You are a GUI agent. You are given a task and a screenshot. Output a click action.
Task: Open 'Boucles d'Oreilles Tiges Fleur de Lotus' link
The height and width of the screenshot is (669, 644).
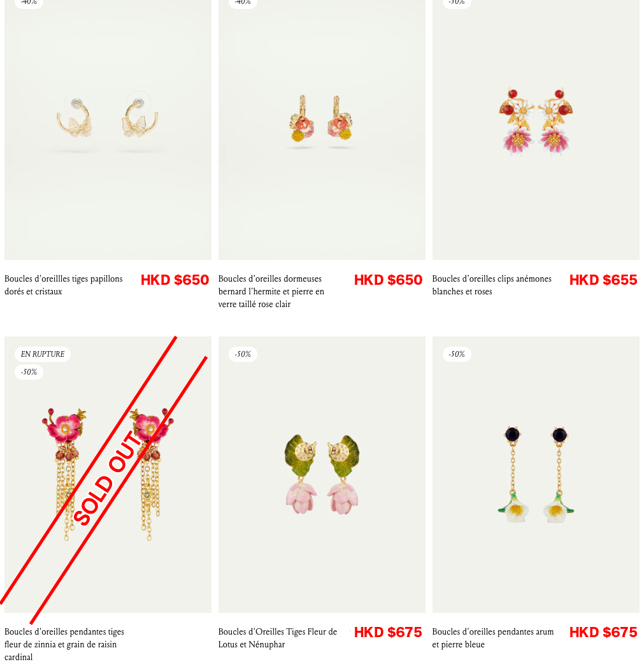pos(278,638)
